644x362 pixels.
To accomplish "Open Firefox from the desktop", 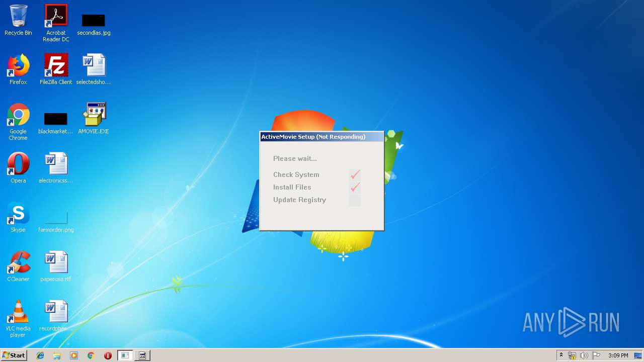I will tap(18, 70).
